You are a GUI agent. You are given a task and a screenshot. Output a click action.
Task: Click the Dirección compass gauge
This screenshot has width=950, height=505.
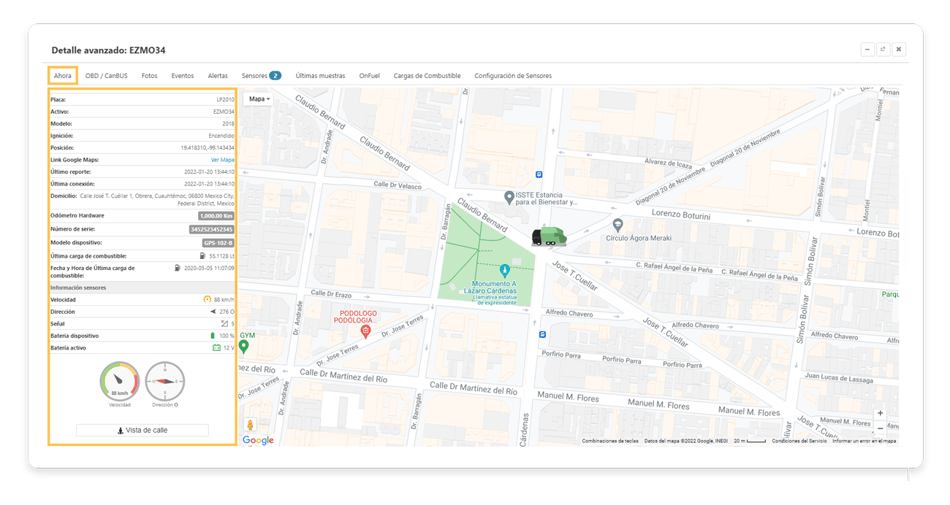point(165,381)
